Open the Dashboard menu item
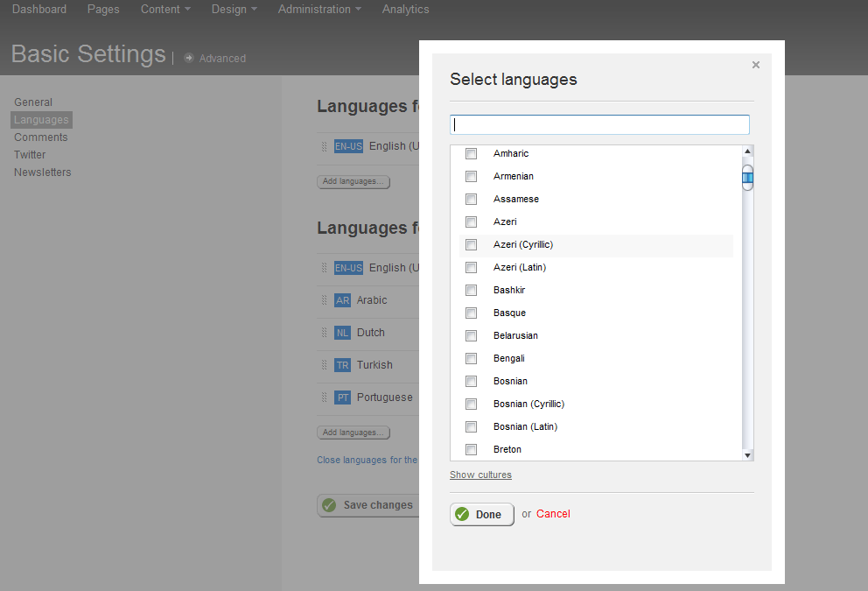The height and width of the screenshot is (591, 868). (38, 10)
